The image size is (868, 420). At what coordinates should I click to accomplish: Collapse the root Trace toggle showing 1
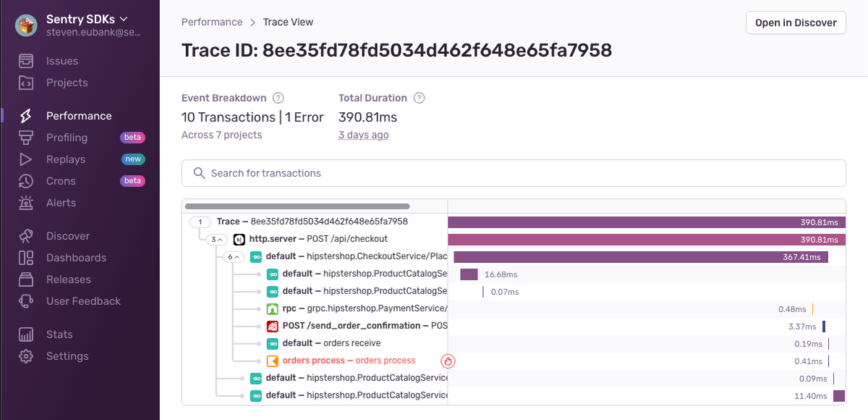[200, 222]
